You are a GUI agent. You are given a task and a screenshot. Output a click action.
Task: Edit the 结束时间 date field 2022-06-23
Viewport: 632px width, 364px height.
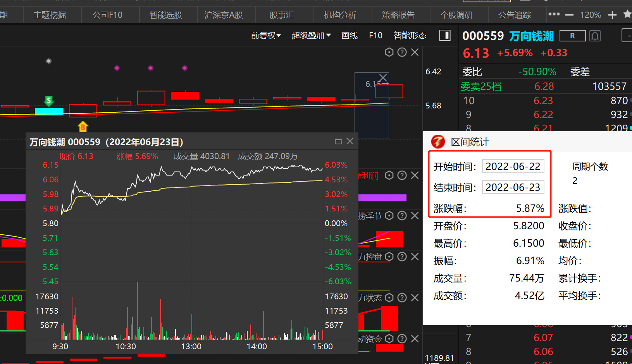(513, 187)
